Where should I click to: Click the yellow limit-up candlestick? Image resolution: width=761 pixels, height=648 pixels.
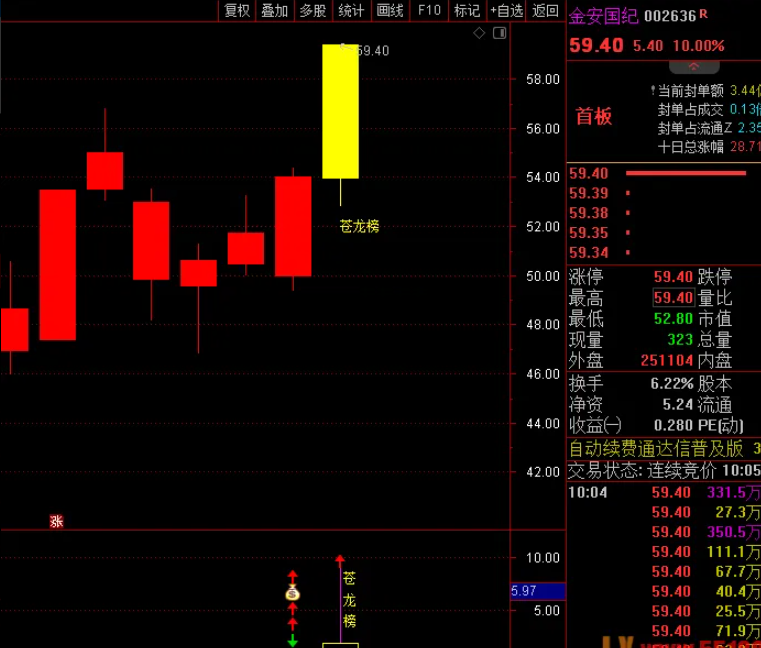click(340, 111)
